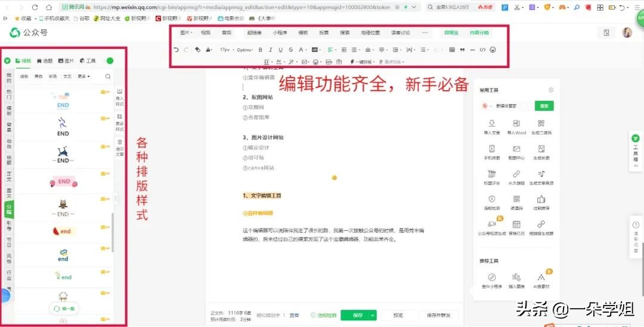The width and height of the screenshot is (644, 327).
Task: Switch to the 图片 sidebar tab
Action: (66, 61)
